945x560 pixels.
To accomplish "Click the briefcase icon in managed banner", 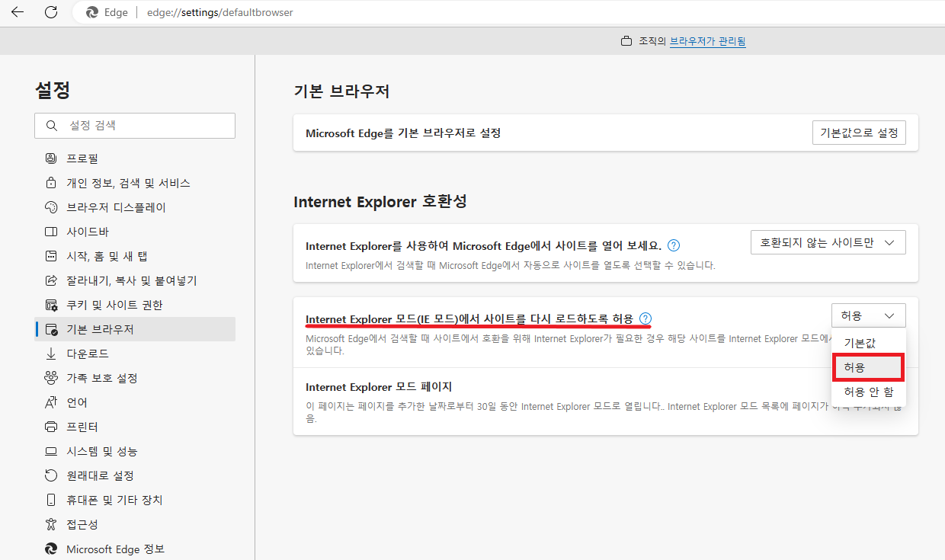I will (626, 41).
